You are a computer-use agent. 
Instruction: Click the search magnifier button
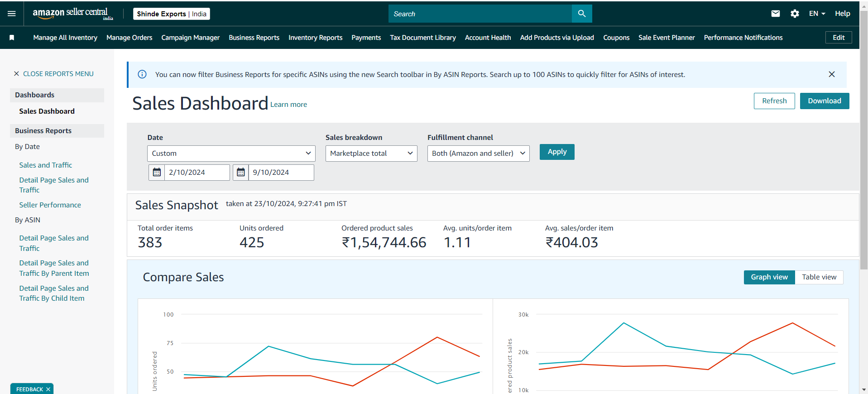coord(582,14)
